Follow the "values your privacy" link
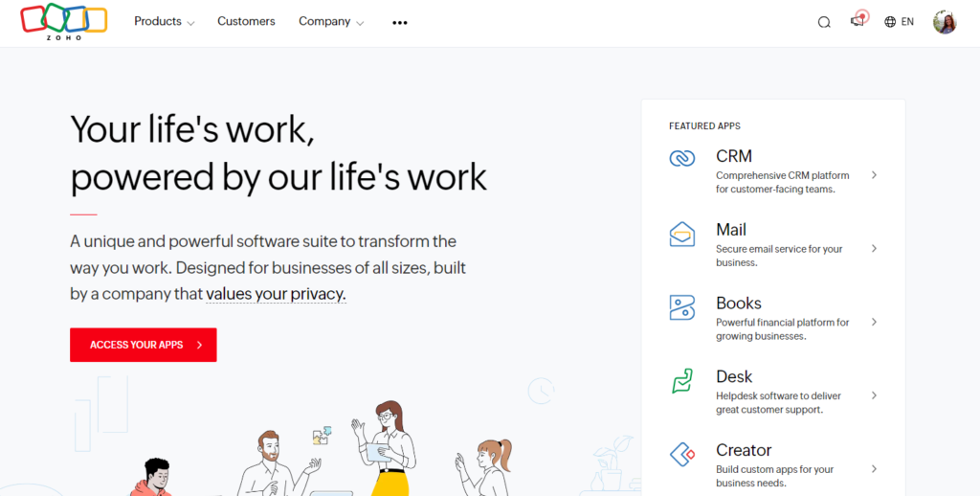The width and height of the screenshot is (980, 496). (276, 294)
